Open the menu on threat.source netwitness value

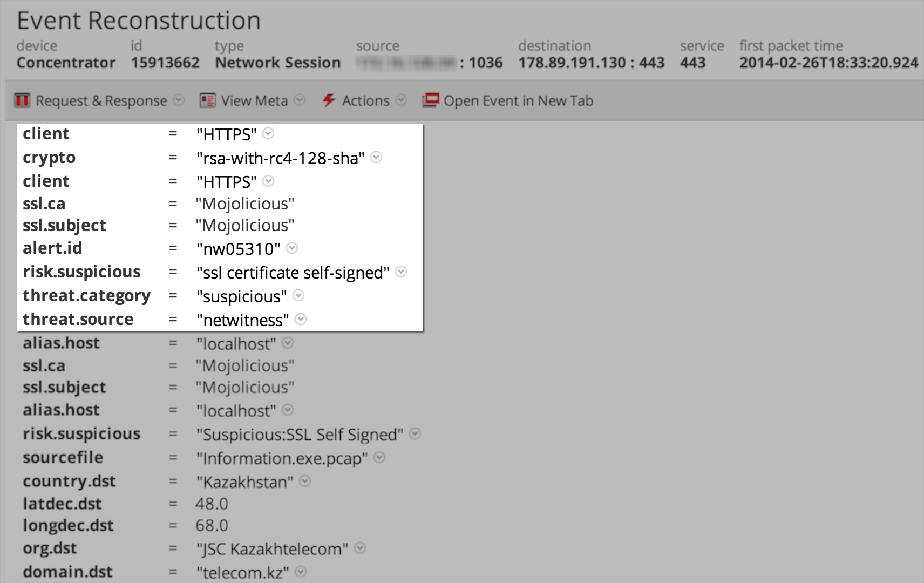point(301,320)
